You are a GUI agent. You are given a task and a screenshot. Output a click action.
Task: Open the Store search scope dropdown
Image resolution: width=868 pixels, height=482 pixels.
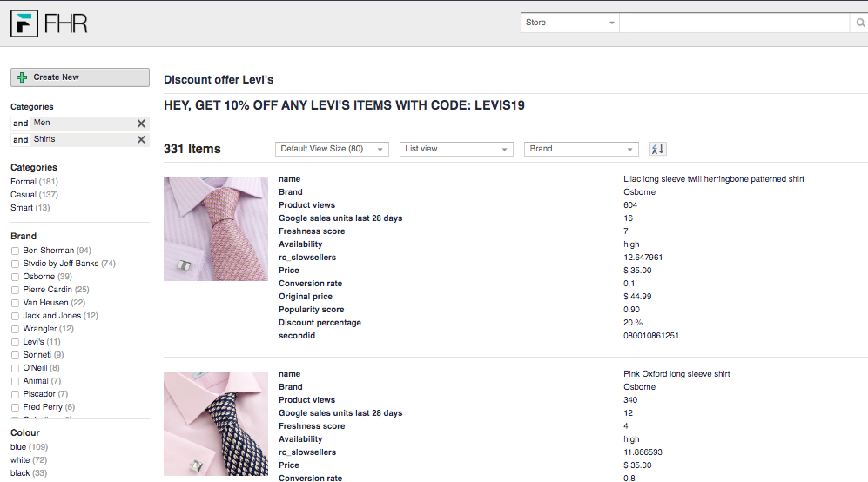[569, 23]
